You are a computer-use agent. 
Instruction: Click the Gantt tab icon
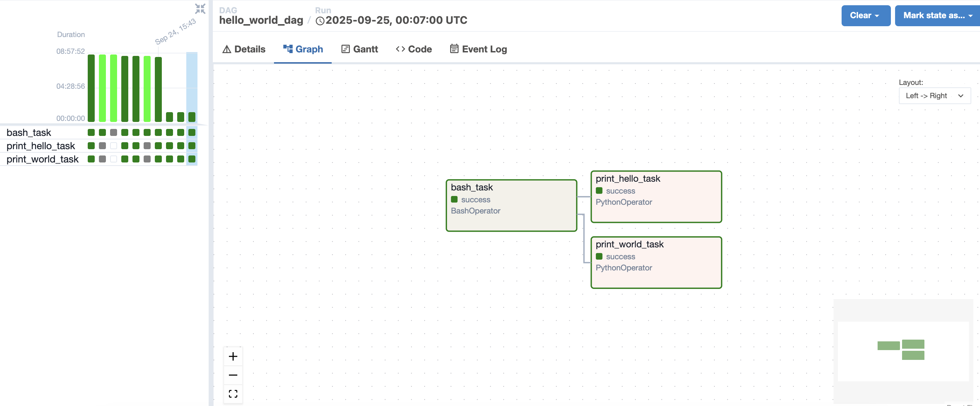click(345, 49)
